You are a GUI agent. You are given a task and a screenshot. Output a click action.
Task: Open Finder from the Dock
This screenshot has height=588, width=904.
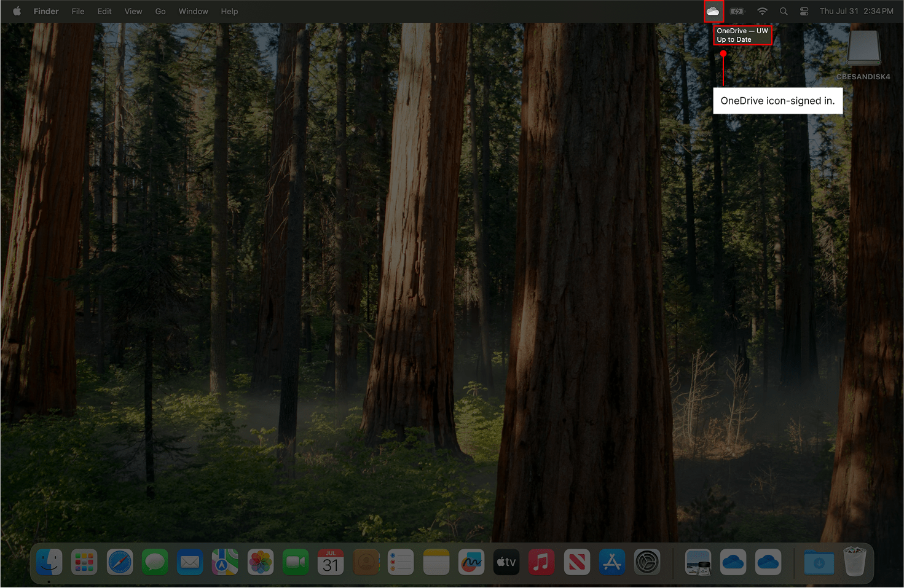click(49, 562)
